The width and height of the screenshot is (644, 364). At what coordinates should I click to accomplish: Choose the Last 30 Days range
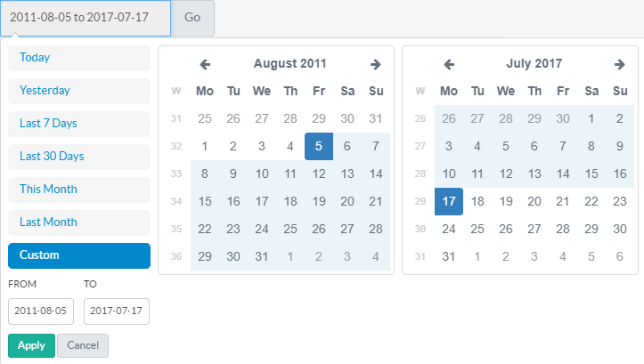click(79, 157)
